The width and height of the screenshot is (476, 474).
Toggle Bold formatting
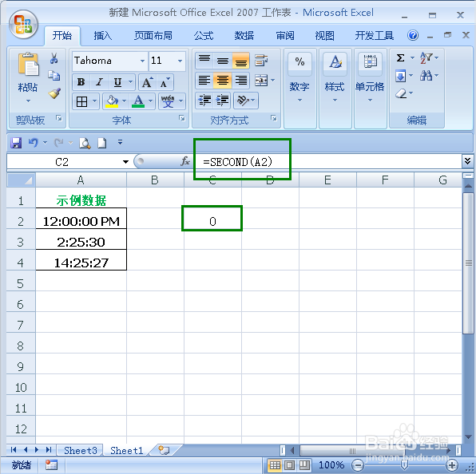pos(81,82)
